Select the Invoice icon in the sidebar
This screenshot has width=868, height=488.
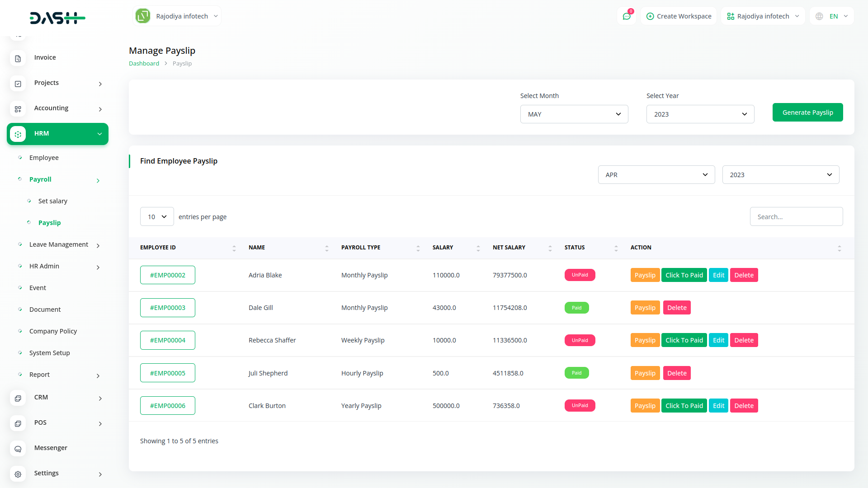(18, 58)
